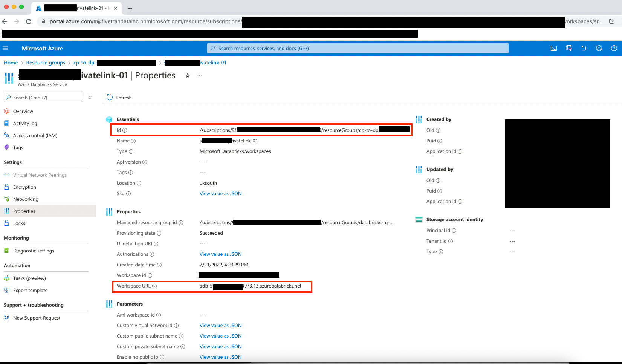
Task: Click info icon next to Tenant id
Action: [451, 241]
